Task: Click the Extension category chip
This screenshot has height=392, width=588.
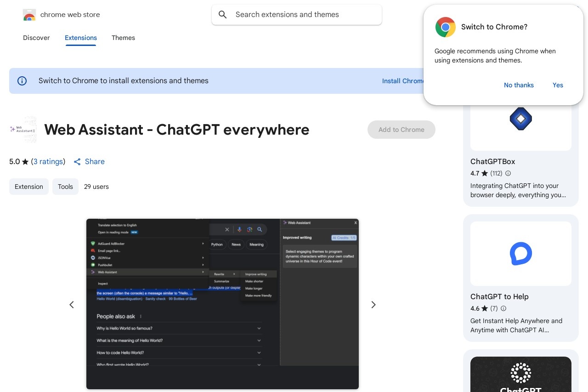Action: (x=29, y=187)
